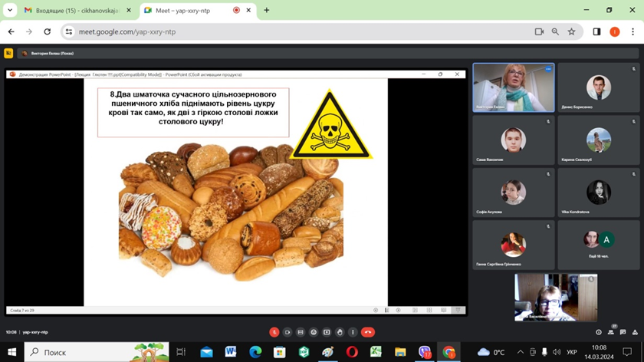Open Mail app from taskbar
Screen dimensions: 644x362
[x=206, y=352]
